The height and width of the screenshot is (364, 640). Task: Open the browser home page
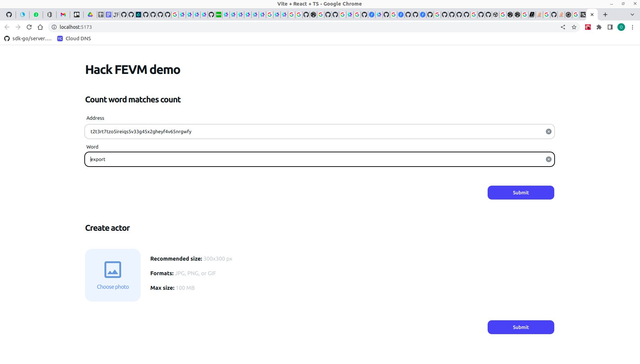40,27
